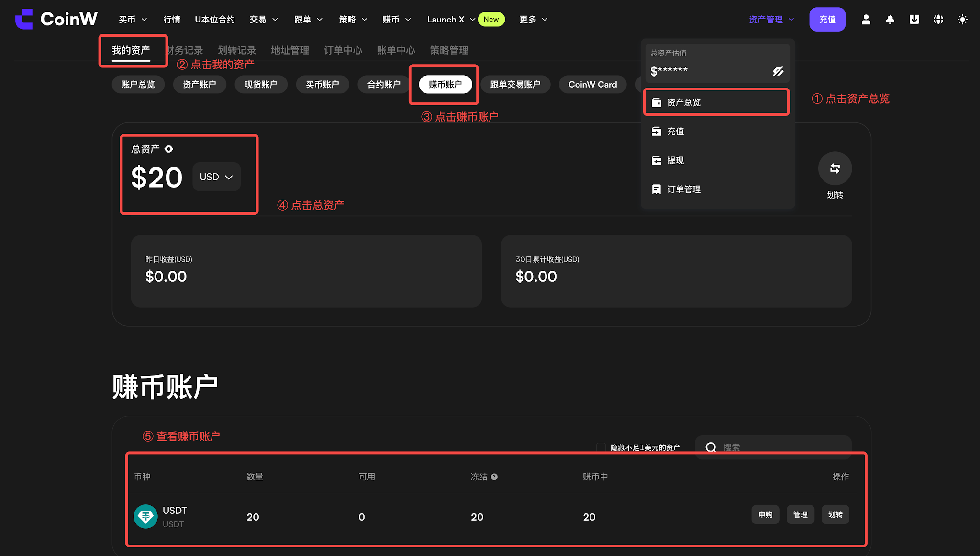Image resolution: width=980 pixels, height=556 pixels.
Task: Click 划转 in the USDT row
Action: point(835,515)
